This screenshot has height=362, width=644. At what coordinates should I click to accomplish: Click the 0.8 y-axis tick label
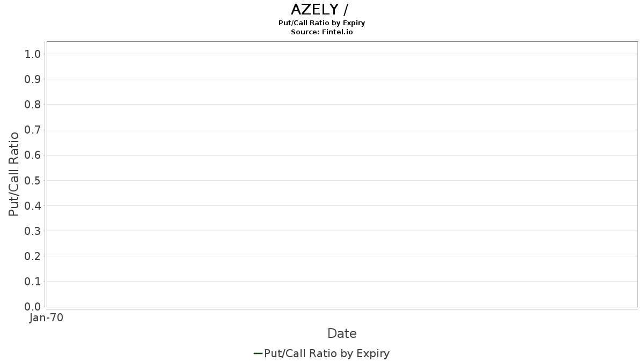(x=33, y=104)
